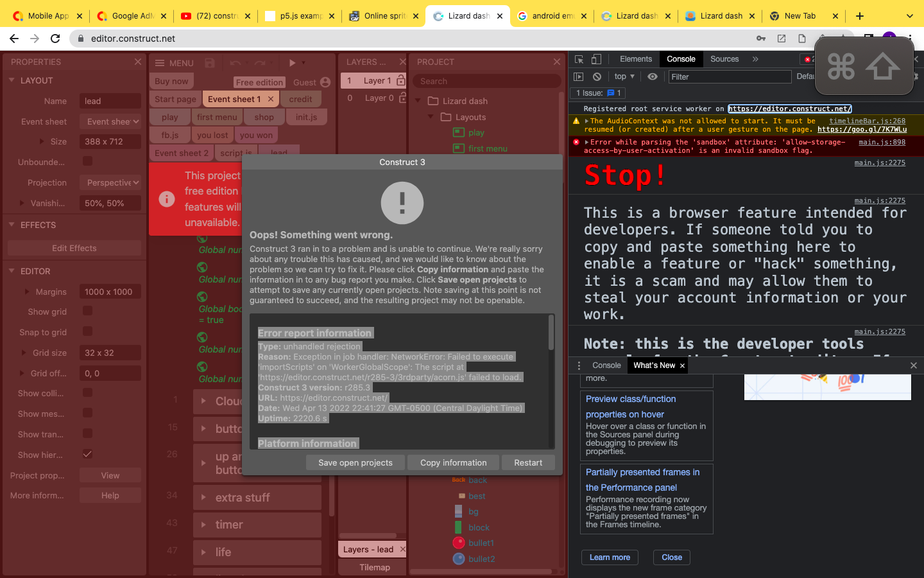This screenshot has width=924, height=578.
Task: Click the clear console icon
Action: (x=597, y=76)
